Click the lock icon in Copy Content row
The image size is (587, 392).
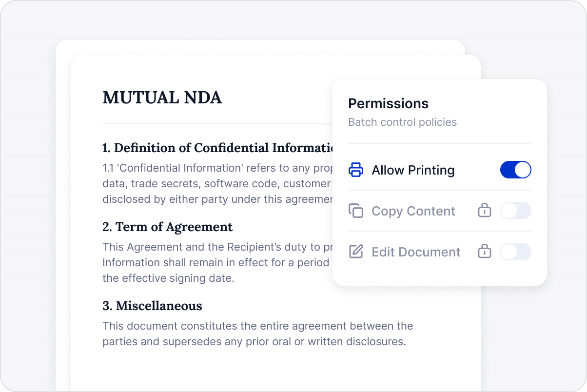pyautogui.click(x=484, y=211)
